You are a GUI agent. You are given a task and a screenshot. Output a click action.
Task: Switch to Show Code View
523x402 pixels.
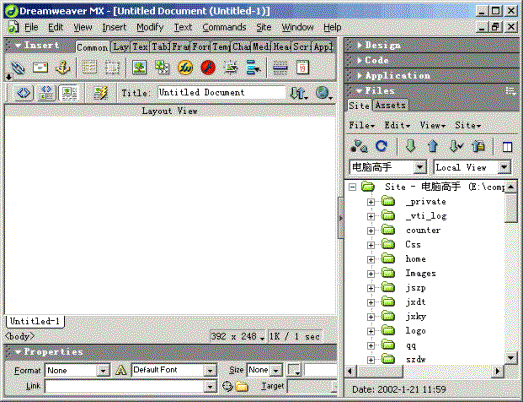coord(23,93)
